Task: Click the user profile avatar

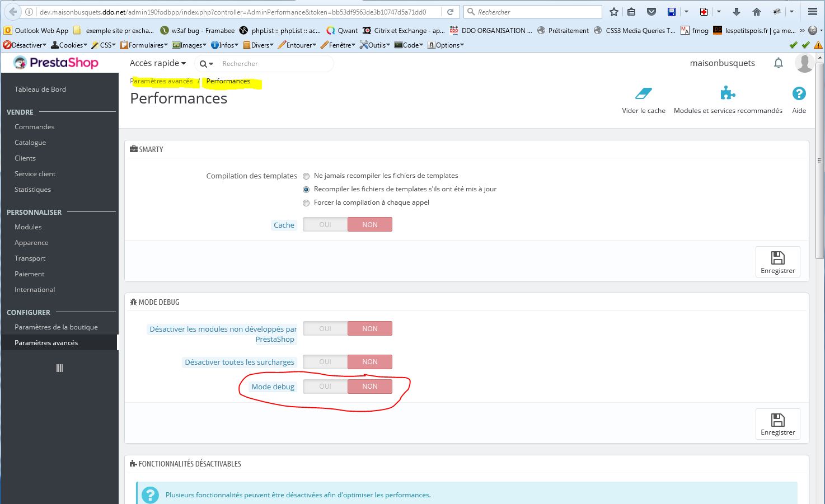Action: coord(804,63)
